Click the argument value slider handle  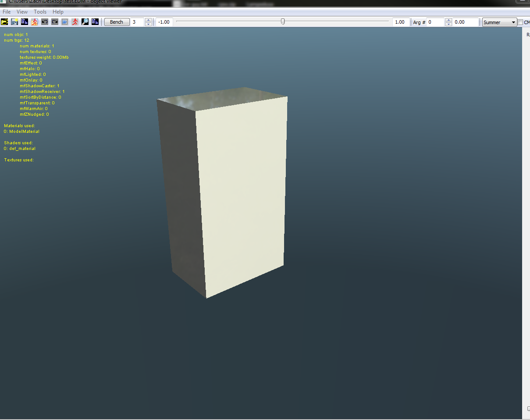click(283, 21)
